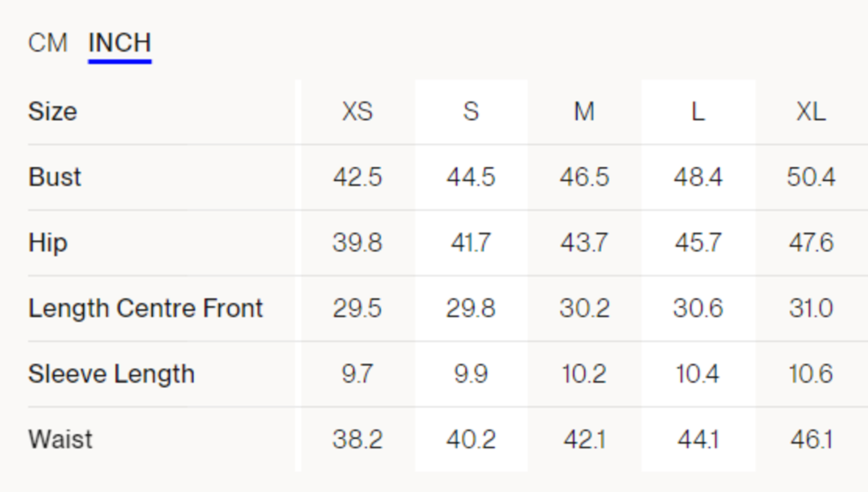Click the XL waist value 46.1
The height and width of the screenshot is (492, 868).
point(811,439)
